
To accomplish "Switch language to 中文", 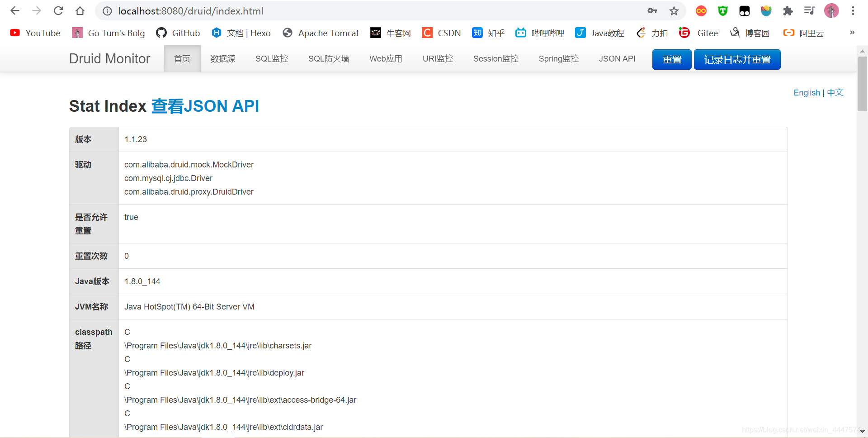I will [x=835, y=93].
